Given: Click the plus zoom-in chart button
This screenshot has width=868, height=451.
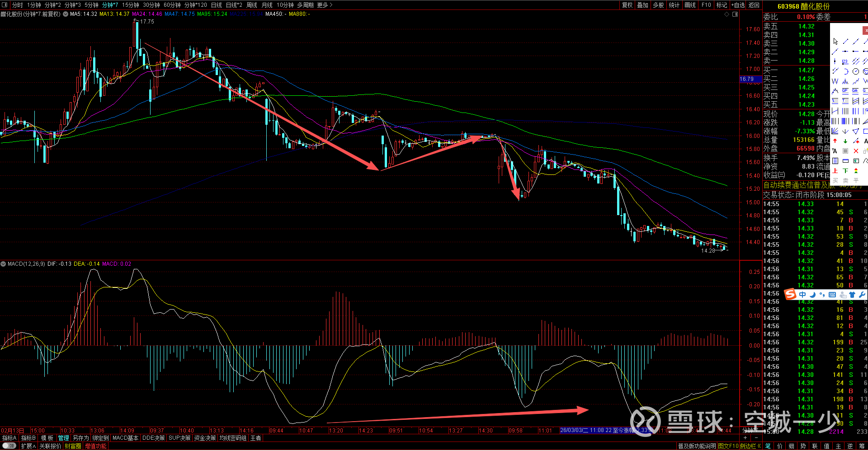Looking at the screenshot, I should (x=745, y=438).
